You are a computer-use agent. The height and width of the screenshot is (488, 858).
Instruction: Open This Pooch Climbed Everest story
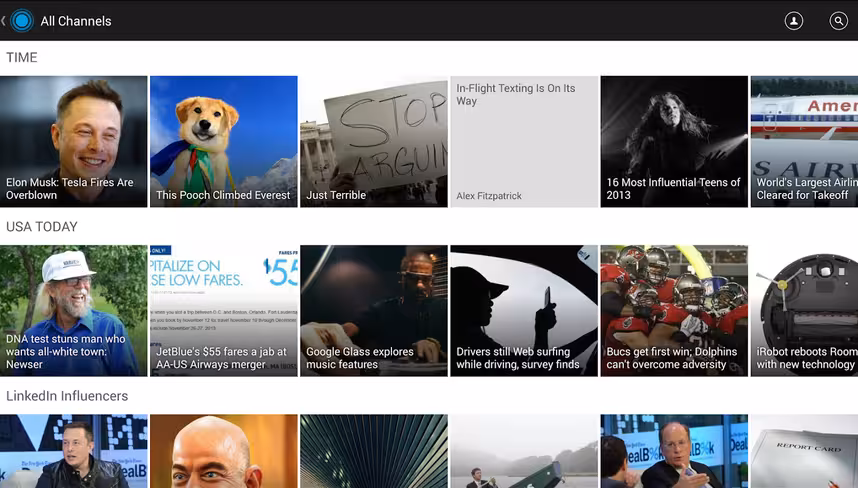click(224, 141)
